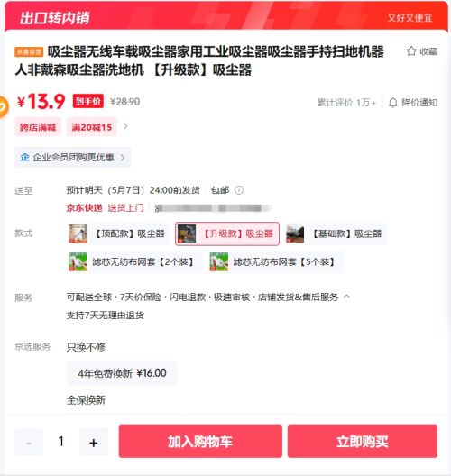Click the blue 企 enterprise member icon
This screenshot has width=451, height=476.
(24, 157)
